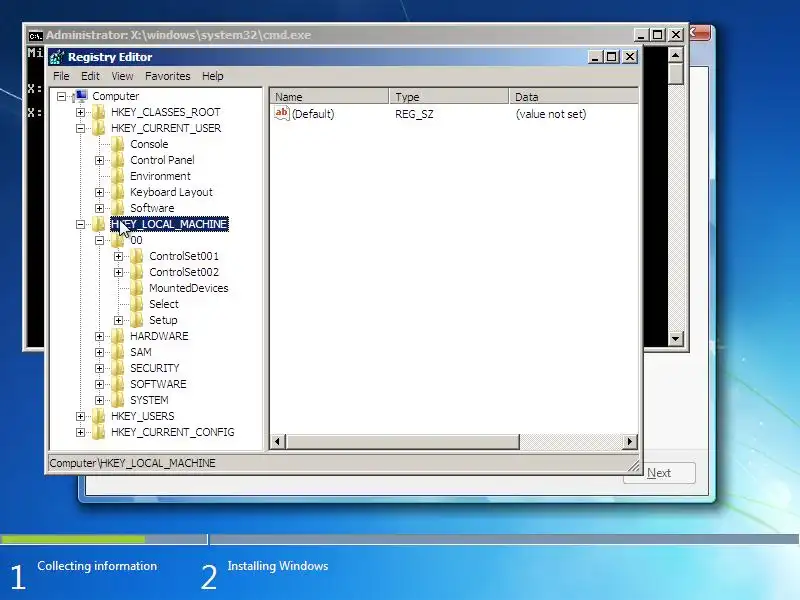Click the Data column header
Image resolution: width=800 pixels, height=600 pixels.
pyautogui.click(x=573, y=96)
